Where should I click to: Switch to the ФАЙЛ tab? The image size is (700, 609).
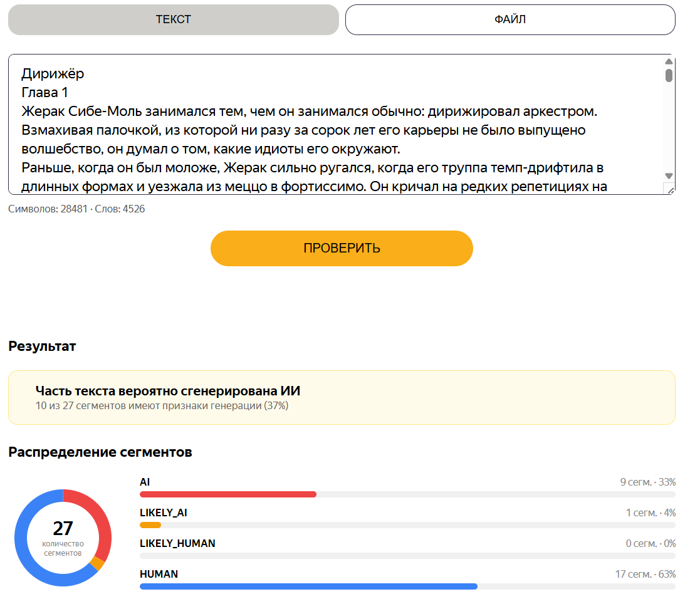[510, 19]
